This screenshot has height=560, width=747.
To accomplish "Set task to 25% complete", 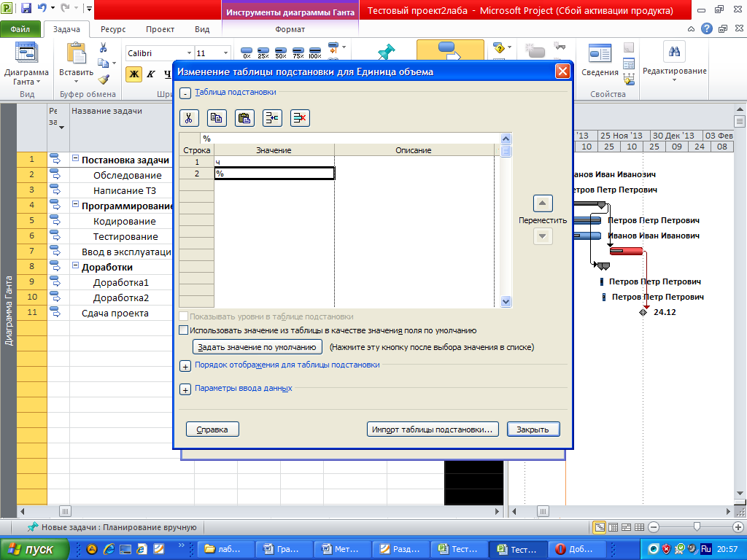I will click(263, 52).
